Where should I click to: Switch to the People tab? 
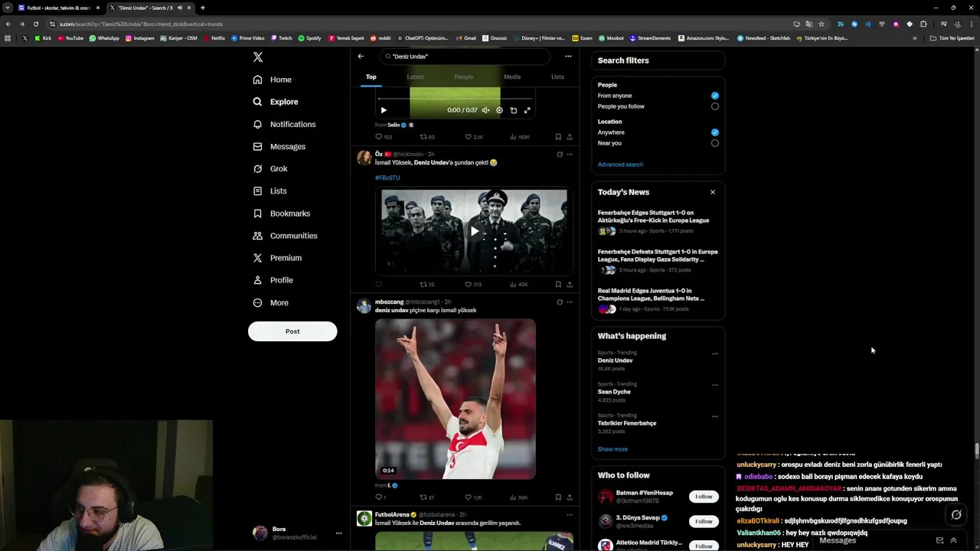pos(464,77)
